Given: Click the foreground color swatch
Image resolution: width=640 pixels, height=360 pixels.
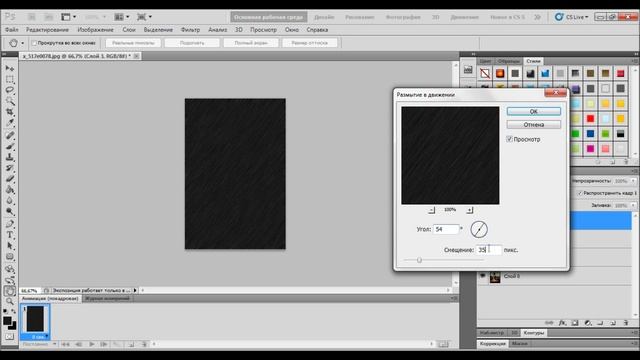Looking at the screenshot, I should coord(7,321).
